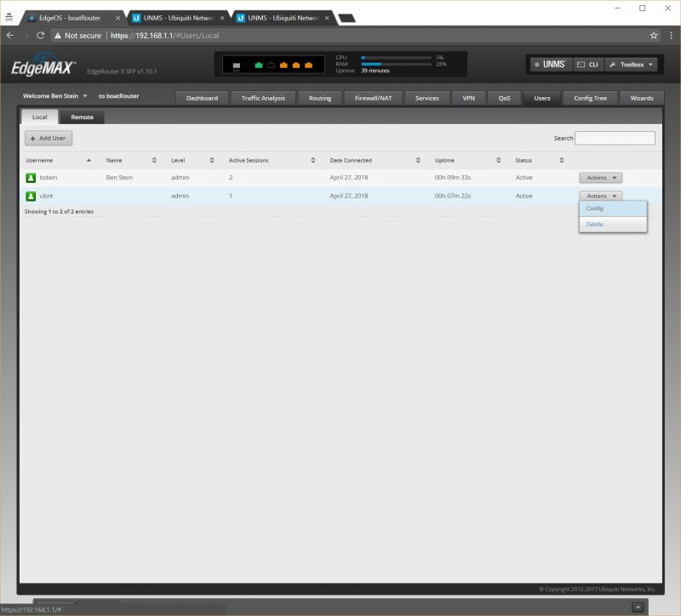Reload the page in the browser
This screenshot has height=616, width=681.
pyautogui.click(x=40, y=36)
